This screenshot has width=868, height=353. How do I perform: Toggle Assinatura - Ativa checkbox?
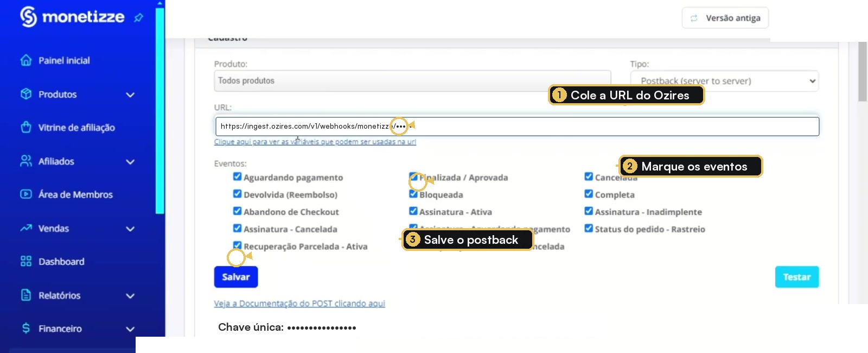point(413,211)
